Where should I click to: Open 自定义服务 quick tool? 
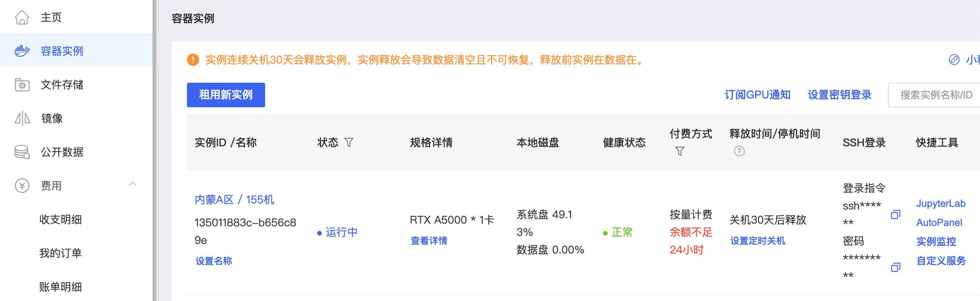click(941, 261)
